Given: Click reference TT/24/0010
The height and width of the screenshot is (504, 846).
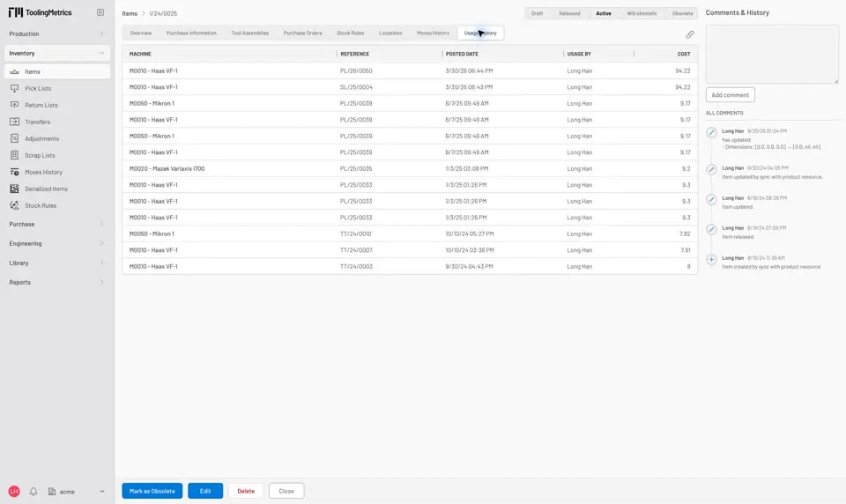Looking at the screenshot, I should tap(355, 233).
